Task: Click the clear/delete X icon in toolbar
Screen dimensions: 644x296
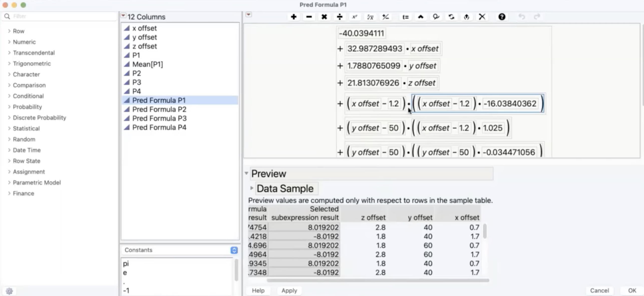Action: pyautogui.click(x=482, y=17)
